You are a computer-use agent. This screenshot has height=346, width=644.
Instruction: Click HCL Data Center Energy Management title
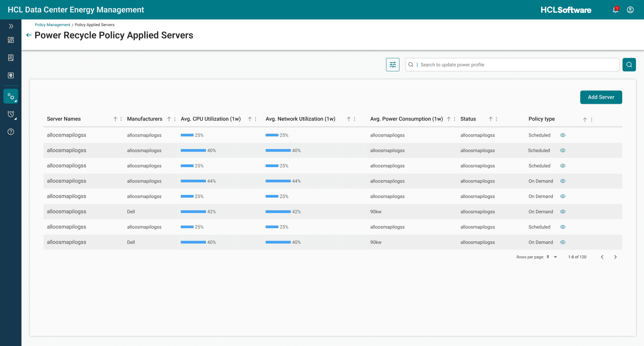pos(76,10)
